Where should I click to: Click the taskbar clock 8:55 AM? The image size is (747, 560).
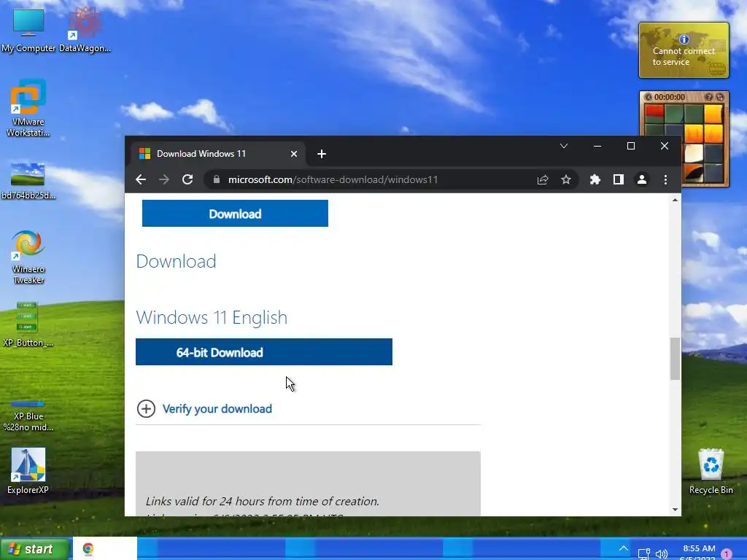[699, 548]
